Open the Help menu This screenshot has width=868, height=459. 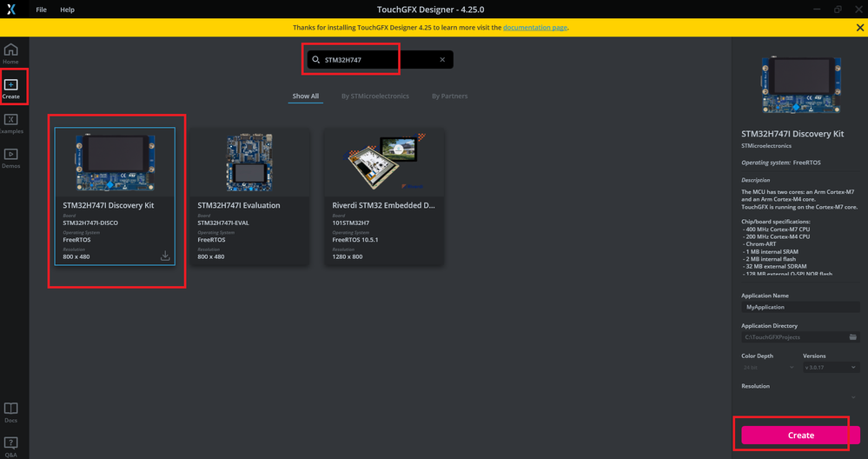pyautogui.click(x=67, y=10)
